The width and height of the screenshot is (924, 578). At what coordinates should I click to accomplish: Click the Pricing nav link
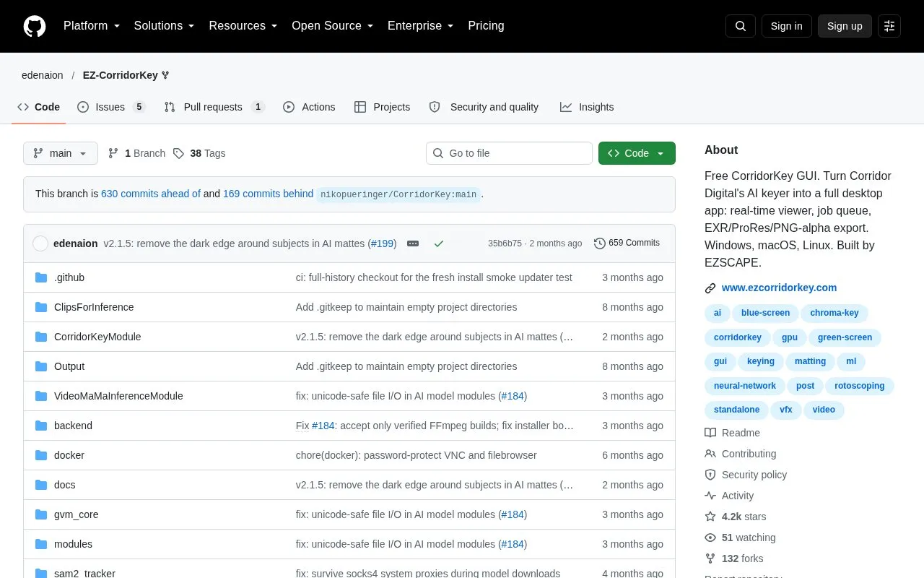pyautogui.click(x=486, y=26)
